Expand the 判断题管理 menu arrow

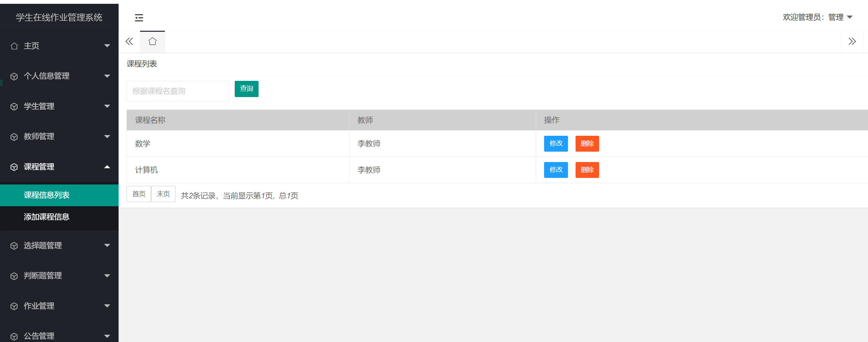click(x=107, y=276)
